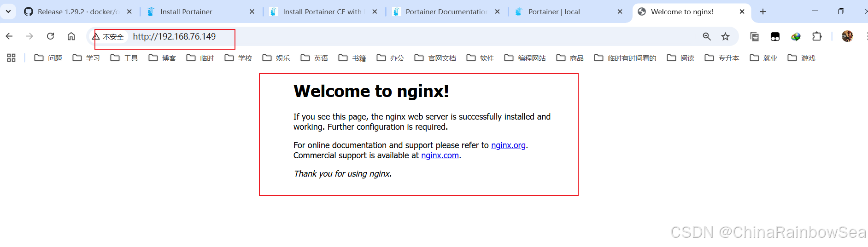Close the Install Portainer CE tab
Viewport: 868px width, 247px height.
pyautogui.click(x=375, y=12)
